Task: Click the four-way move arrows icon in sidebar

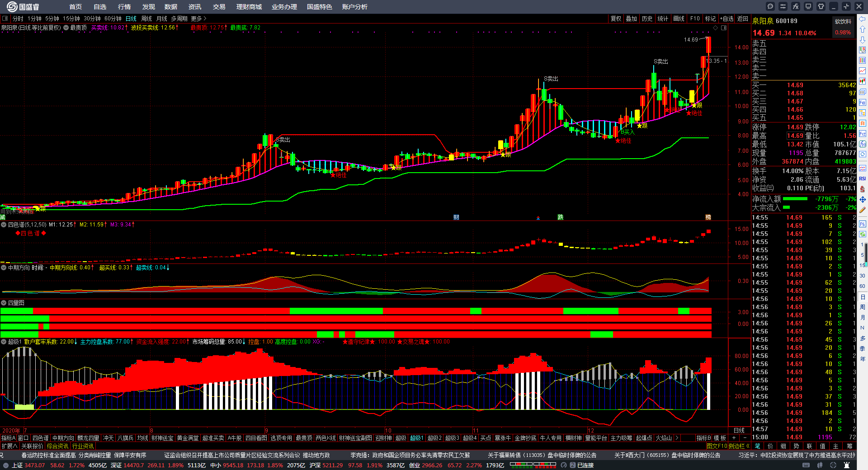Action: [863, 199]
